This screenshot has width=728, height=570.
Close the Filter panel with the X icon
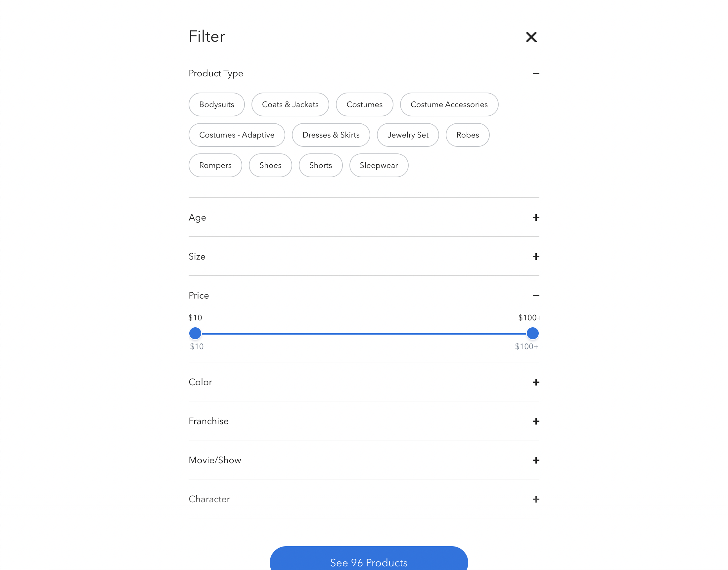(531, 37)
